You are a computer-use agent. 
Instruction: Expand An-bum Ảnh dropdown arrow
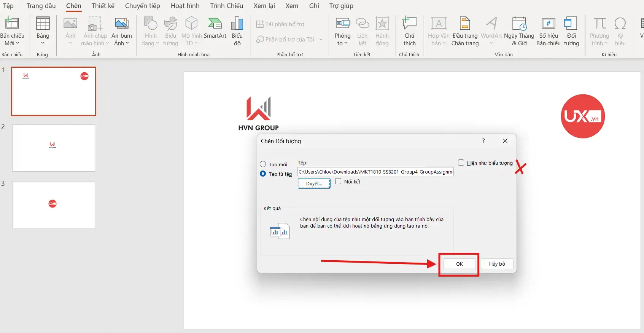pos(127,43)
